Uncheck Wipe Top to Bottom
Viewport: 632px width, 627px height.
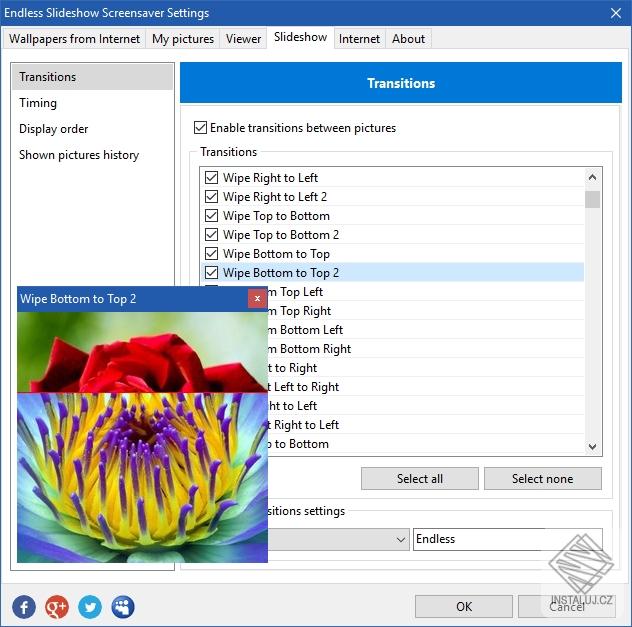(211, 215)
